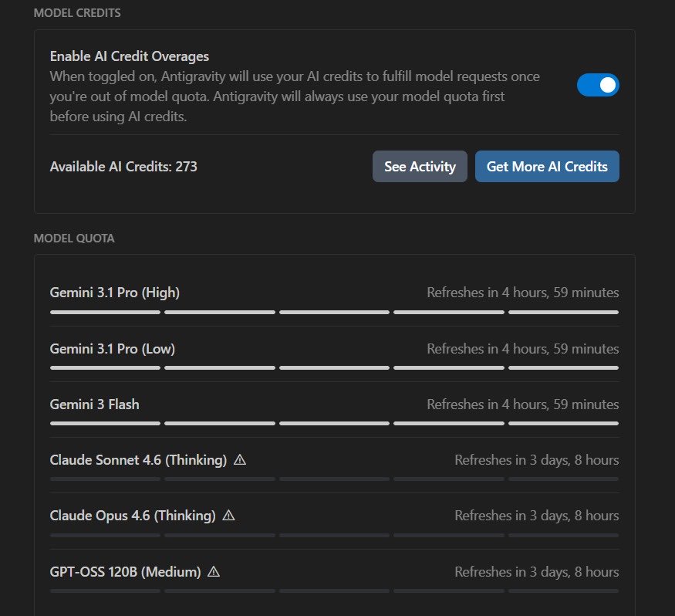Click the warning icon next to Claude Sonnet 4.6
This screenshot has height=616, width=675.
tap(240, 460)
